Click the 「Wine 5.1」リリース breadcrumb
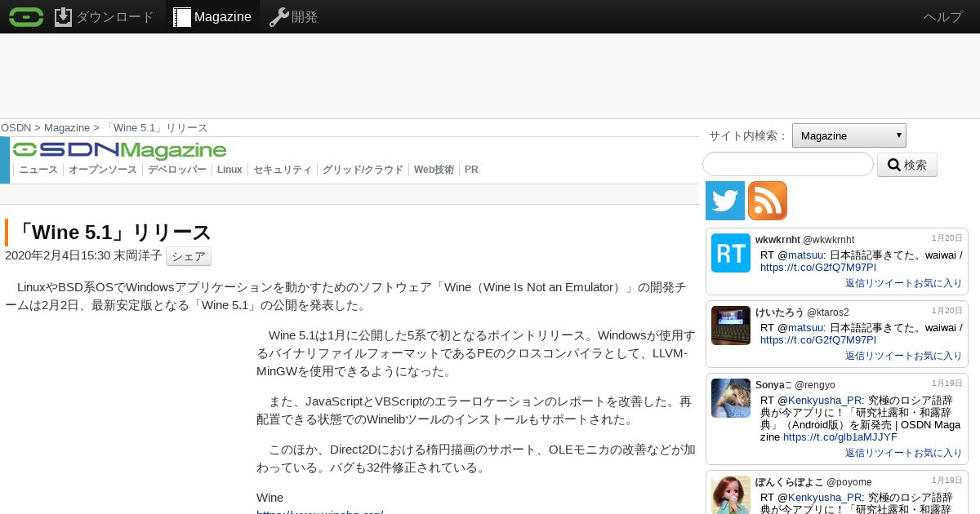The image size is (980, 514). 155,128
